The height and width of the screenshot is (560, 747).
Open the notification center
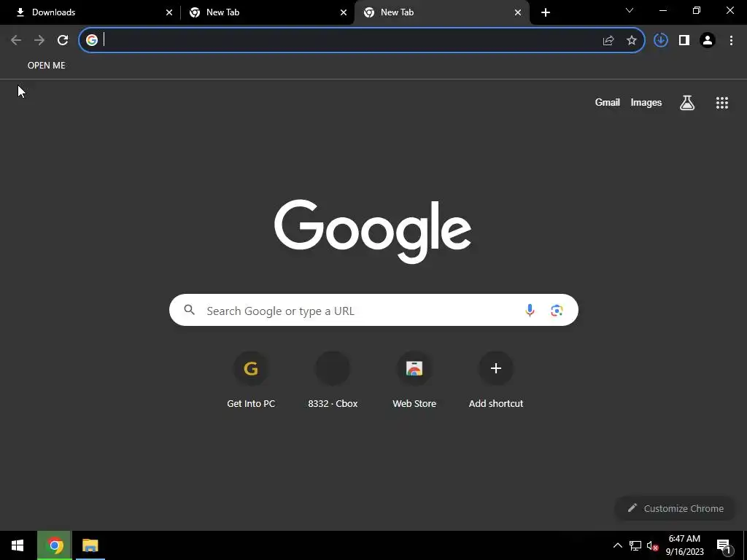tap(724, 545)
